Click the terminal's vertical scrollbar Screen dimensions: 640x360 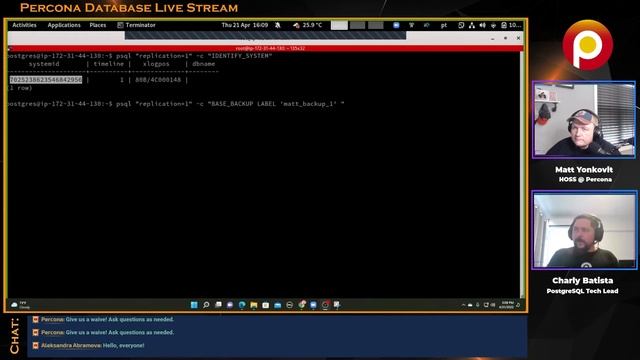point(522,175)
